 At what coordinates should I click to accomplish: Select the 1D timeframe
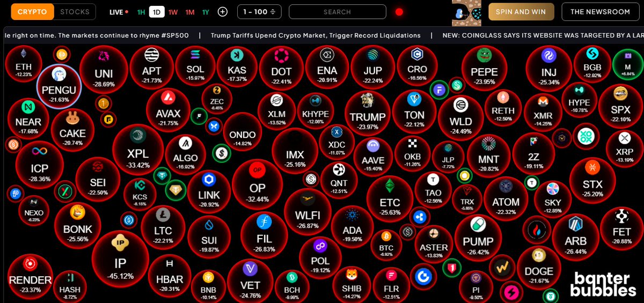point(157,12)
